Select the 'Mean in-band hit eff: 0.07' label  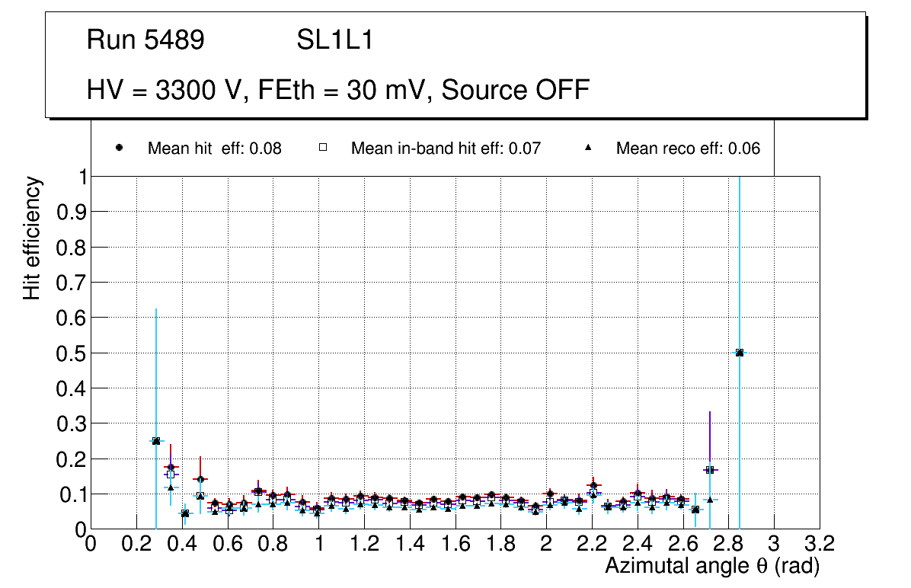point(446,149)
